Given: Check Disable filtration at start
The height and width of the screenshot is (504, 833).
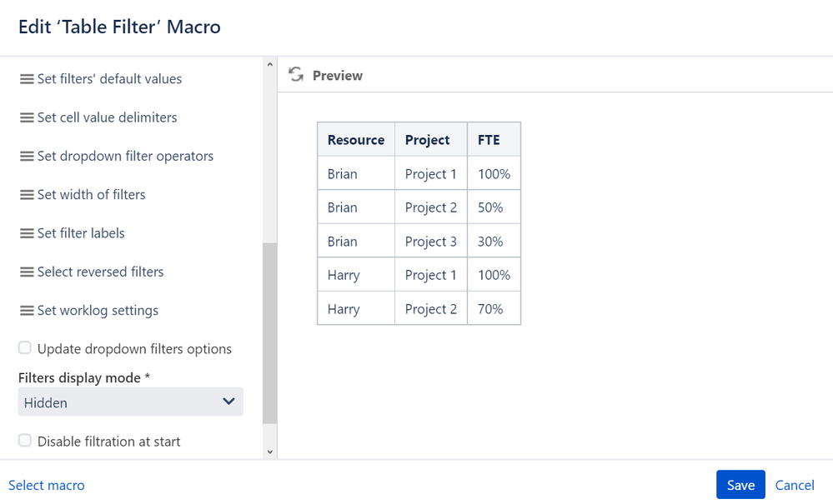Looking at the screenshot, I should 25,441.
